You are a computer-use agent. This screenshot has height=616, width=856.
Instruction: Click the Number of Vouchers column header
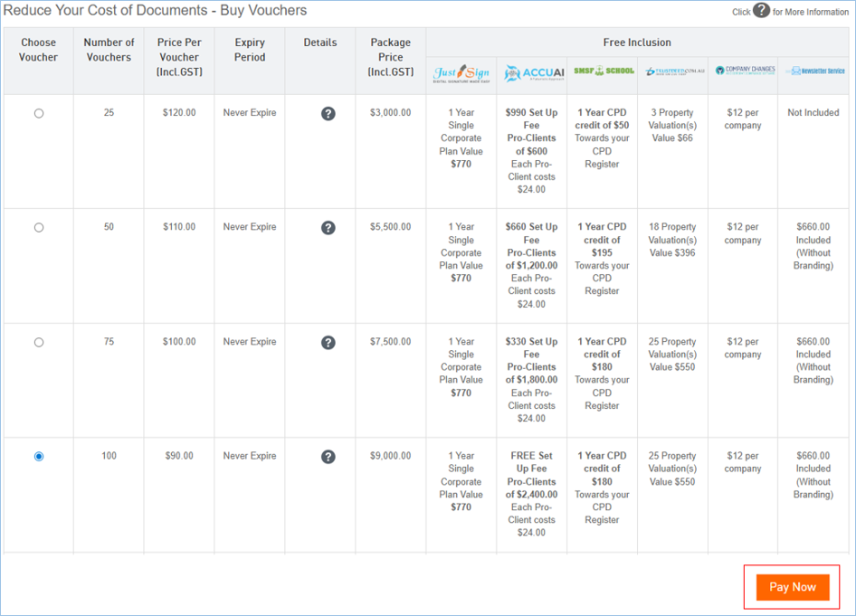[109, 50]
